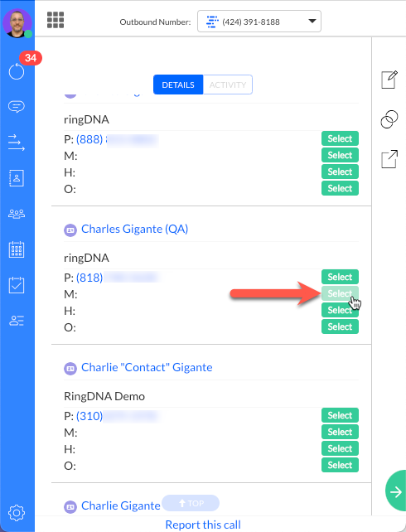Viewport: 406px width, 532px height.
Task: Switch to the ACTIVITY tab
Action: [228, 85]
